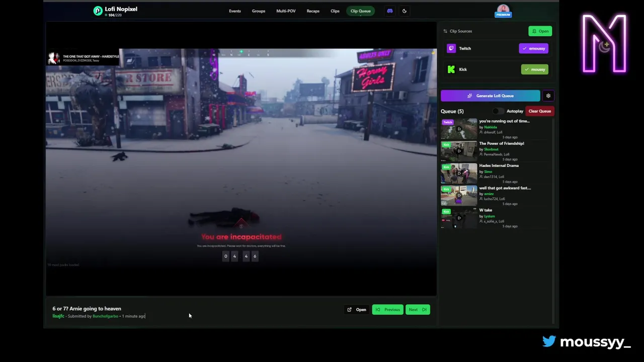Open the Multi-POV tab

pyautogui.click(x=286, y=11)
